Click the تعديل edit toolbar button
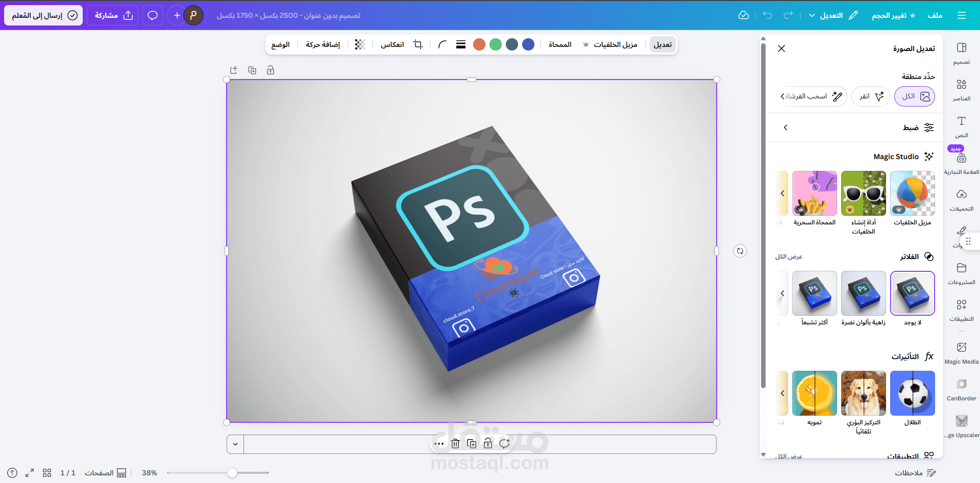980x483 pixels. coord(663,44)
